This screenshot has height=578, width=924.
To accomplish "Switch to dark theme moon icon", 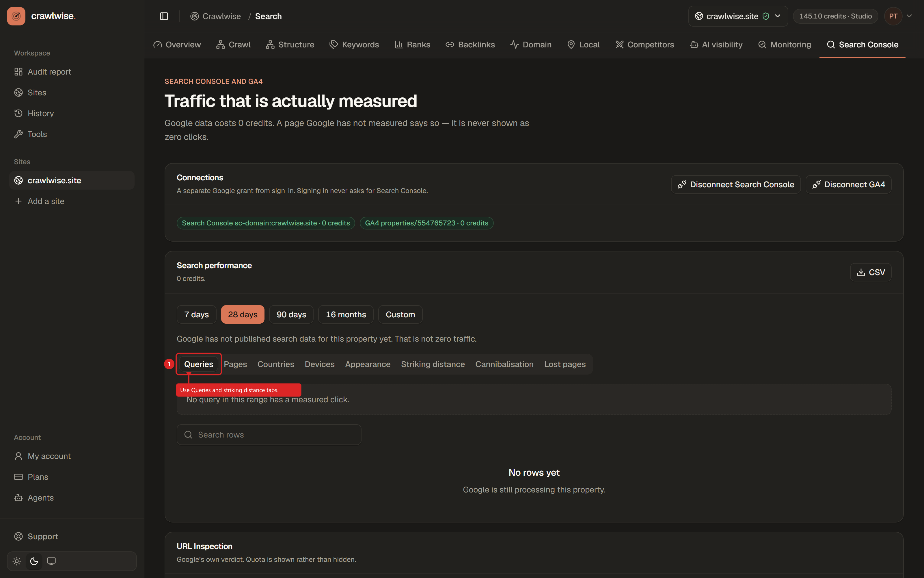I will pyautogui.click(x=34, y=561).
